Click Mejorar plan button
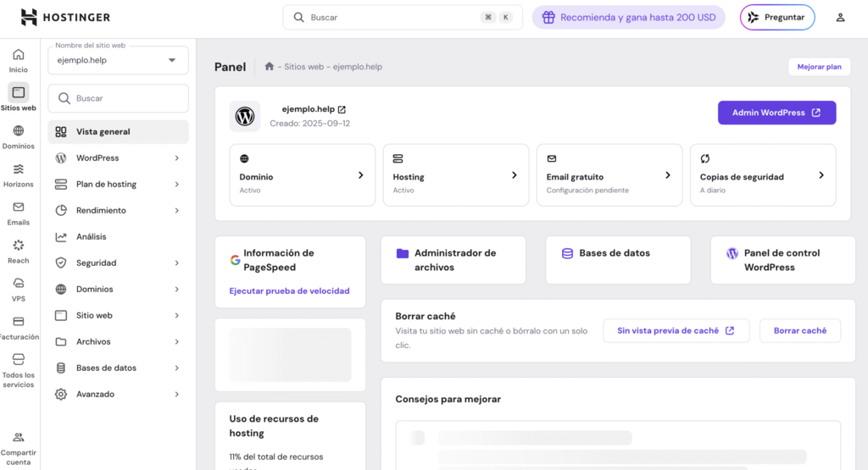The width and height of the screenshot is (868, 470). coord(820,67)
